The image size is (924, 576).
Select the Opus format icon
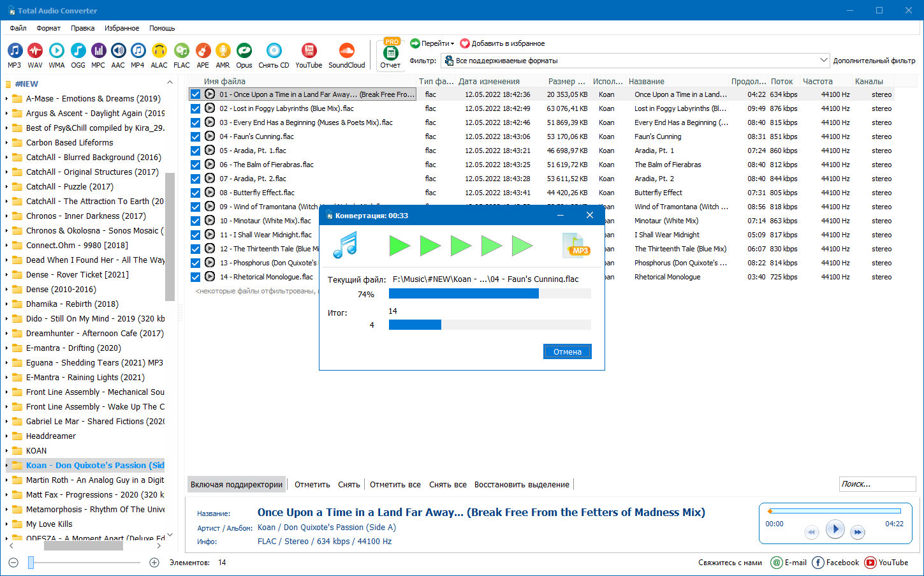click(244, 55)
